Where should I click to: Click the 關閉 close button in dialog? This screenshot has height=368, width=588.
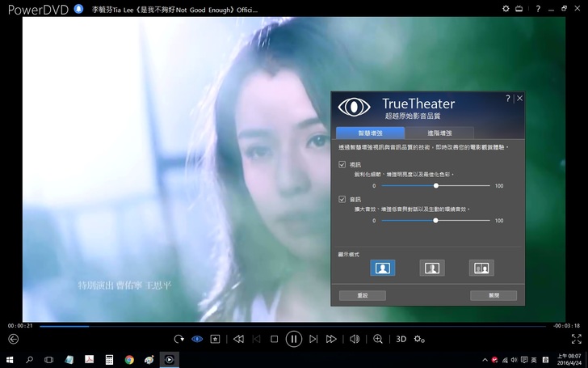pyautogui.click(x=492, y=295)
